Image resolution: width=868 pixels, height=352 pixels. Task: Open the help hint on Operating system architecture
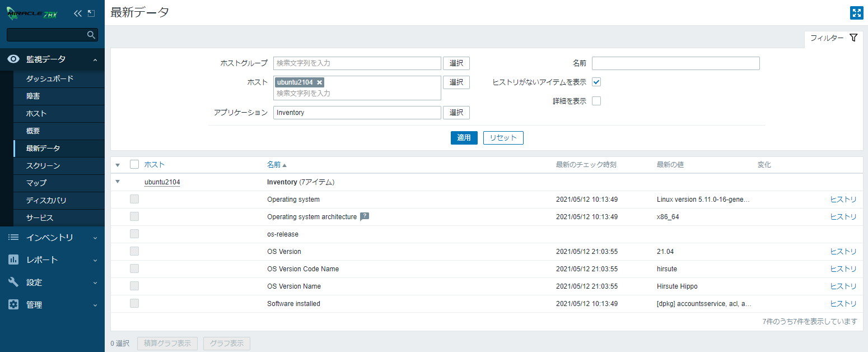[x=365, y=217]
